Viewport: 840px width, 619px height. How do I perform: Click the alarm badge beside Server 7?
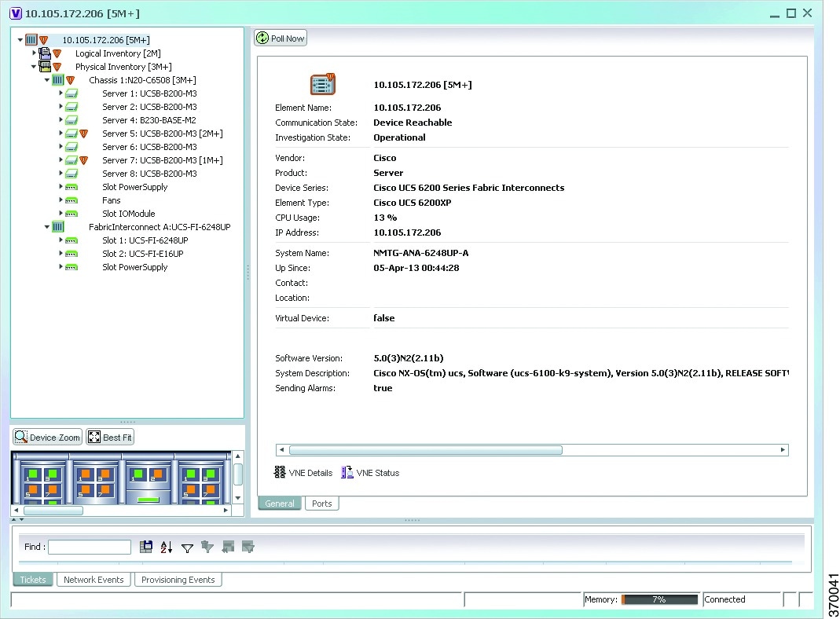tap(83, 160)
